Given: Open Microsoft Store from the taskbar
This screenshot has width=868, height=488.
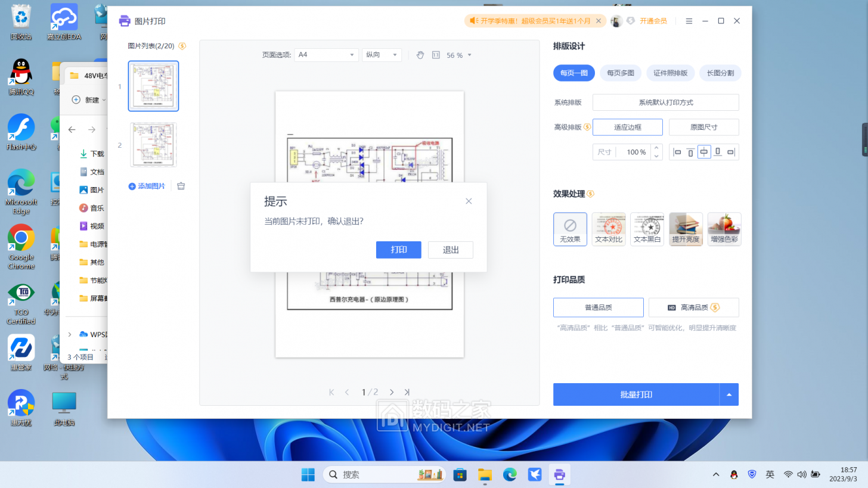Looking at the screenshot, I should (x=460, y=474).
